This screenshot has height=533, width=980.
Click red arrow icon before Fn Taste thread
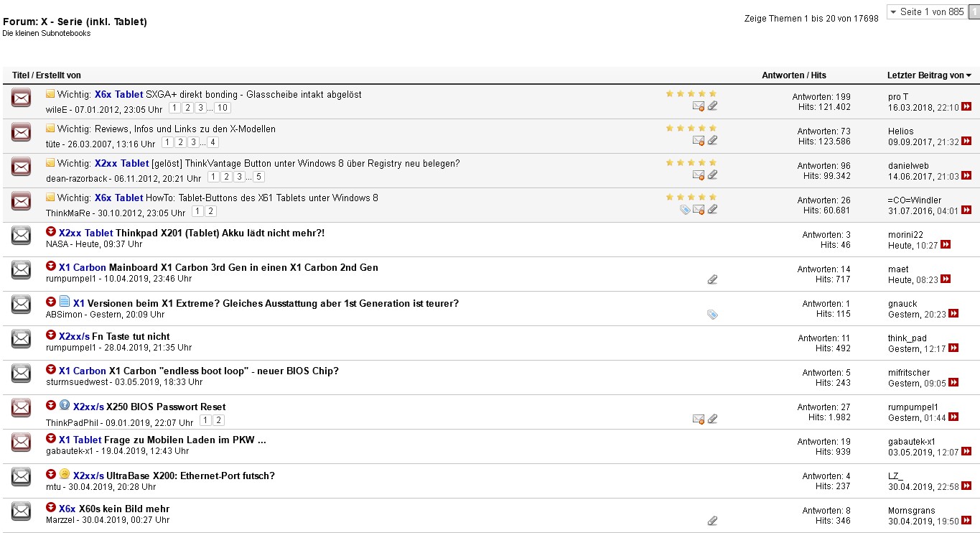(x=51, y=335)
